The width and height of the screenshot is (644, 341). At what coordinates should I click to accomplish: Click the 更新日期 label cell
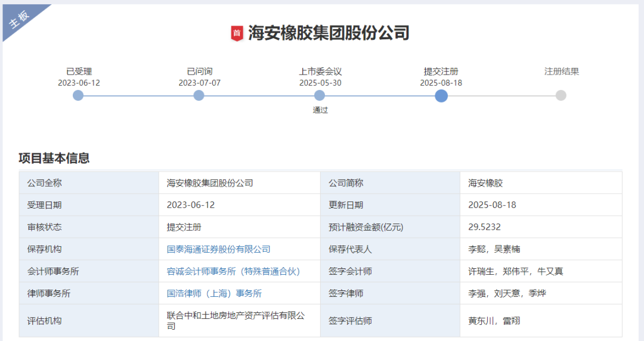(x=390, y=205)
